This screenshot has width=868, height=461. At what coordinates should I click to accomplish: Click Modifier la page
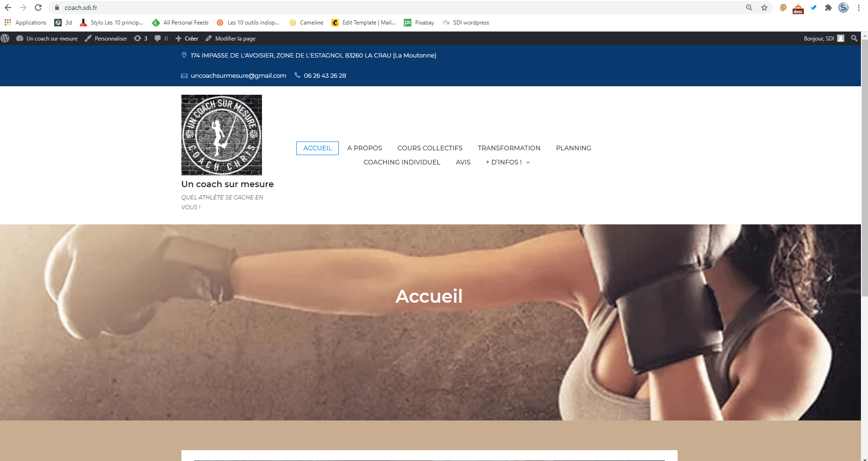[x=230, y=39]
